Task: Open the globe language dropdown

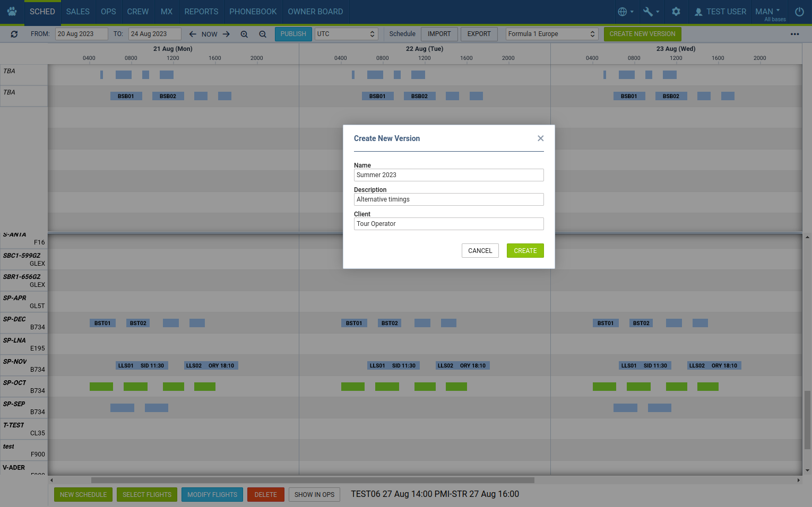Action: 625,12
